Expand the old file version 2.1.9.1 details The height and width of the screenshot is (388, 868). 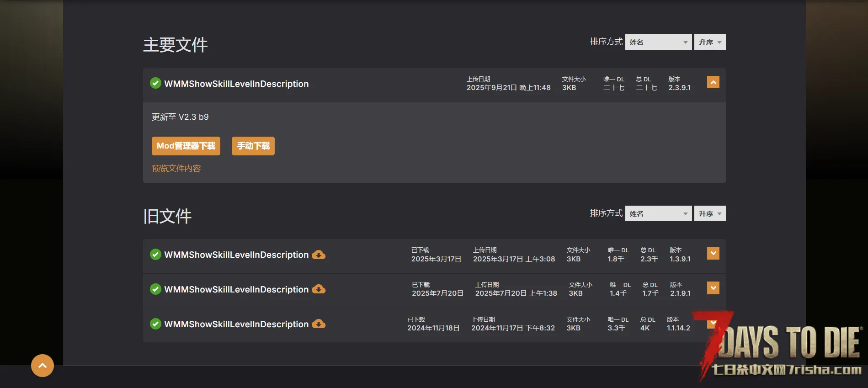(713, 288)
